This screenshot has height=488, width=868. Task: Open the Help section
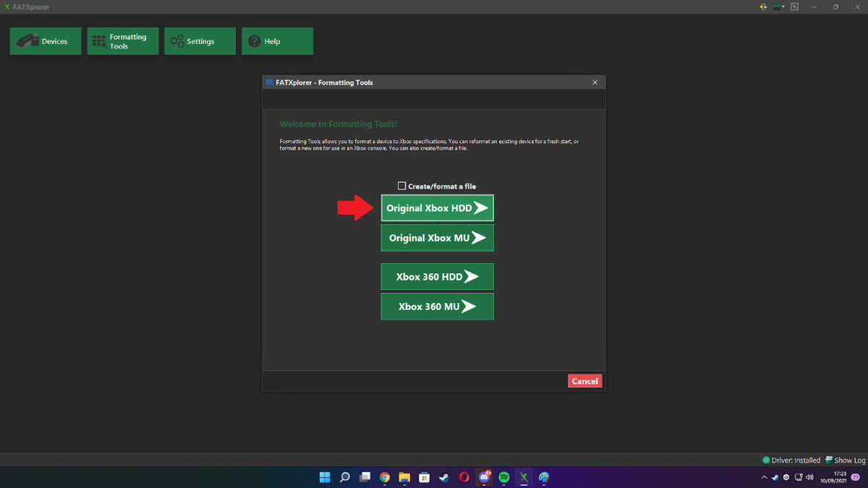tap(278, 41)
